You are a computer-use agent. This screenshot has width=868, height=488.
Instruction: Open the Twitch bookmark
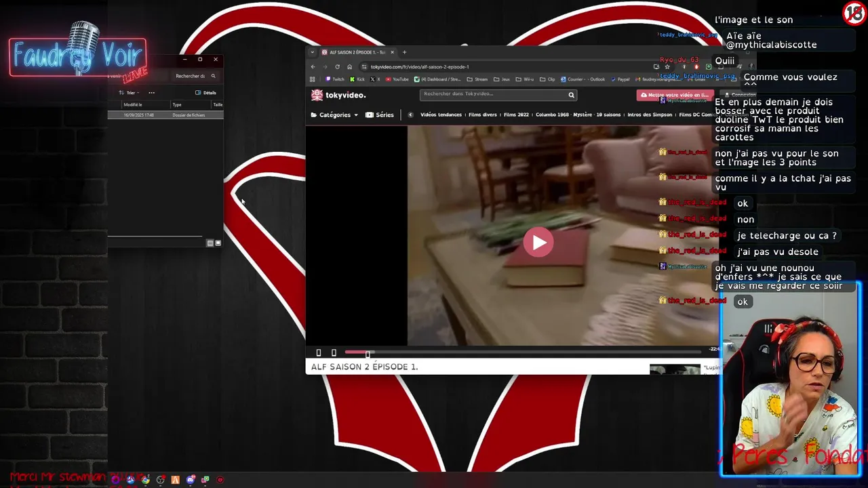coord(335,79)
